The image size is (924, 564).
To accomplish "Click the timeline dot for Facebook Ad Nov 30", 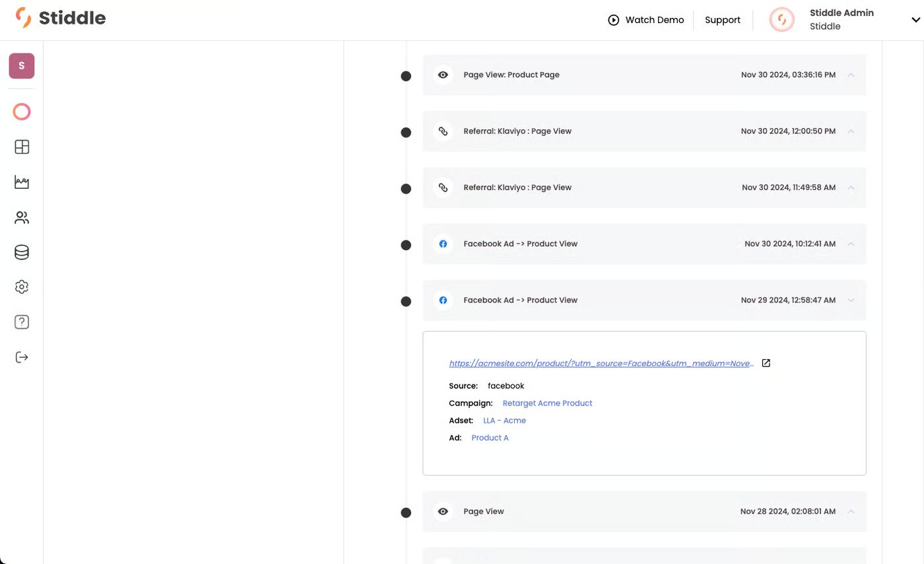I will pos(406,245).
